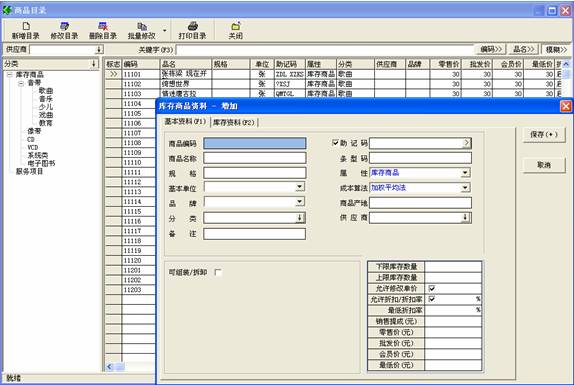Click the 模糊>> search button

click(x=556, y=49)
